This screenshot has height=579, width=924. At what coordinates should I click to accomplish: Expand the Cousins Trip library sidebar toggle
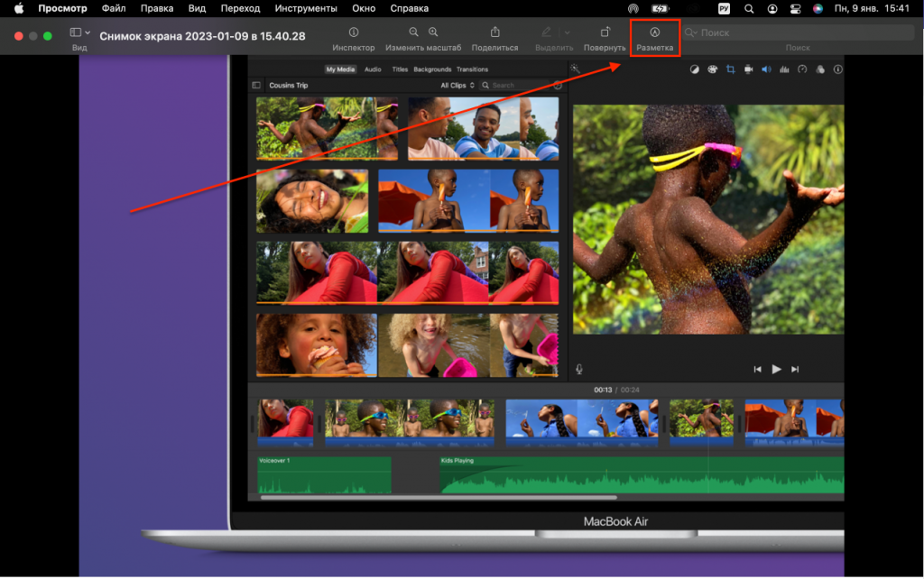tap(256, 84)
